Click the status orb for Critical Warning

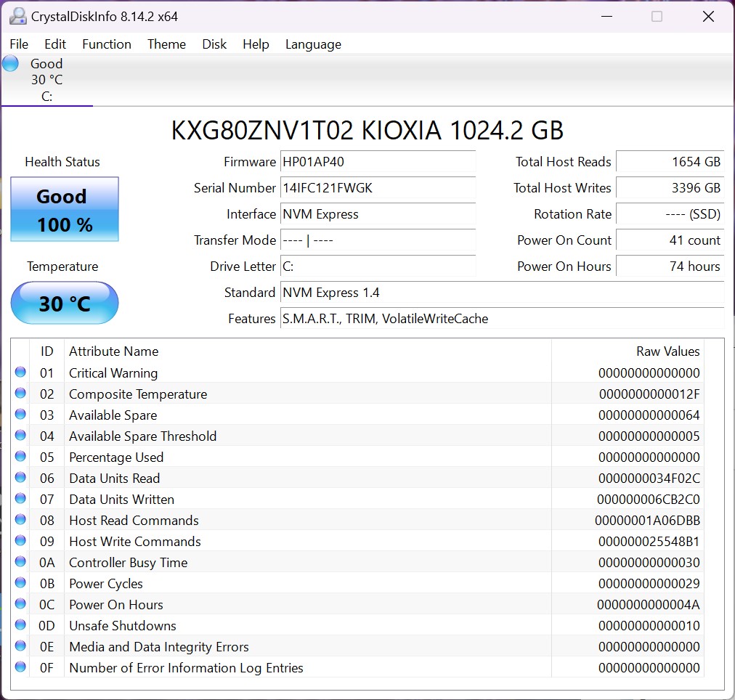point(20,373)
